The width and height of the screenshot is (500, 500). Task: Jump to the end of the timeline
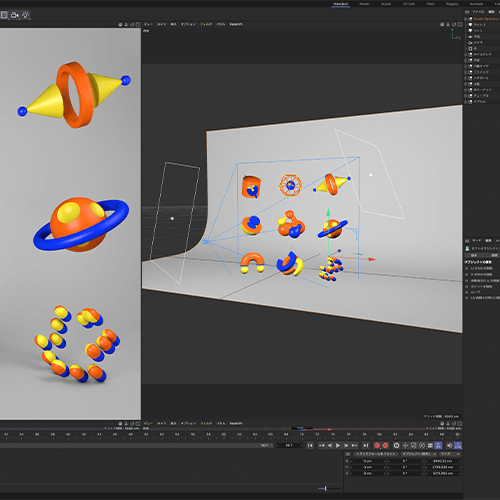pos(366,445)
